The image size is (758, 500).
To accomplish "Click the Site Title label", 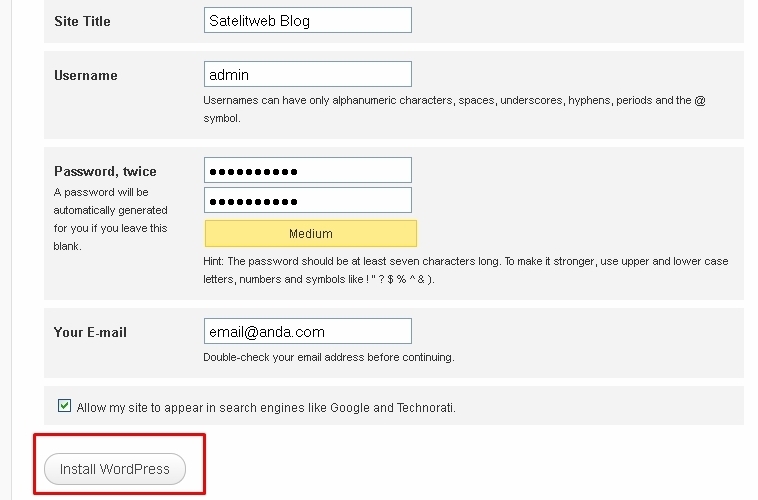I will 82,21.
